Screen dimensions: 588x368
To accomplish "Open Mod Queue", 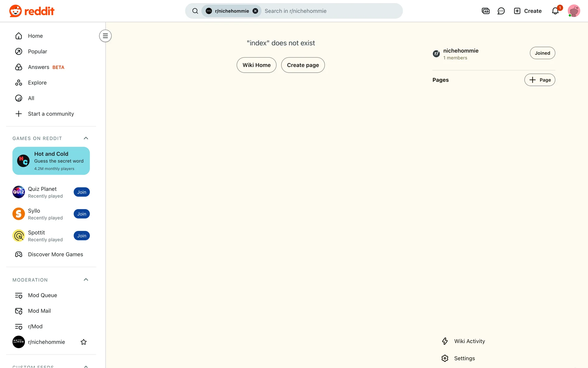I will pos(42,295).
